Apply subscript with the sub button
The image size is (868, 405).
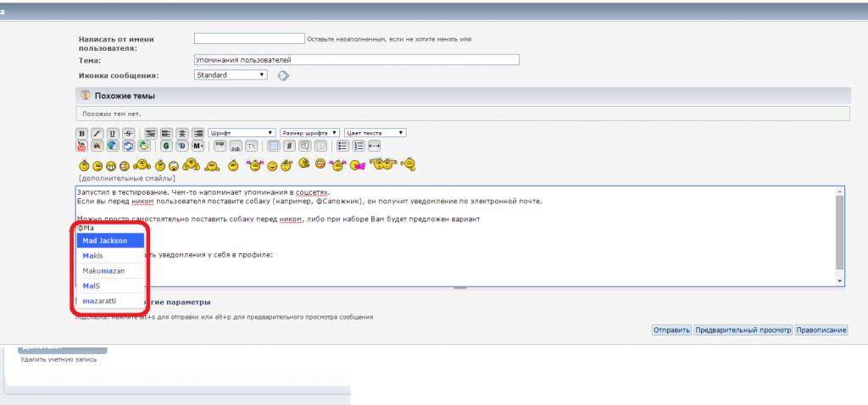236,146
